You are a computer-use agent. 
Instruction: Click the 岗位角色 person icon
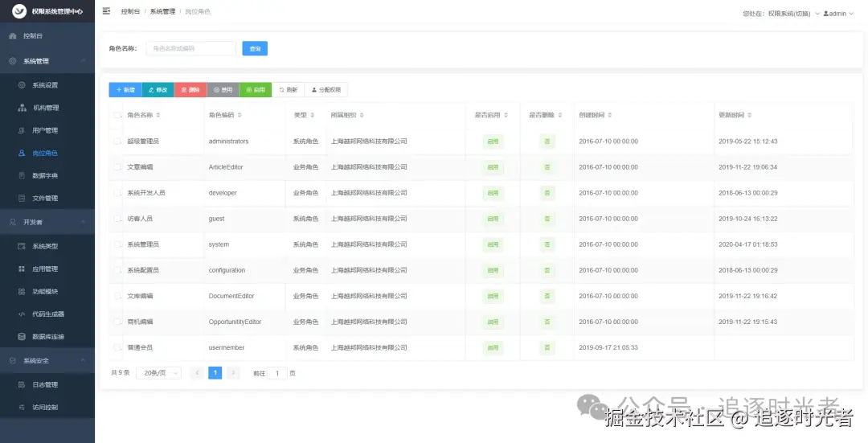click(x=22, y=154)
